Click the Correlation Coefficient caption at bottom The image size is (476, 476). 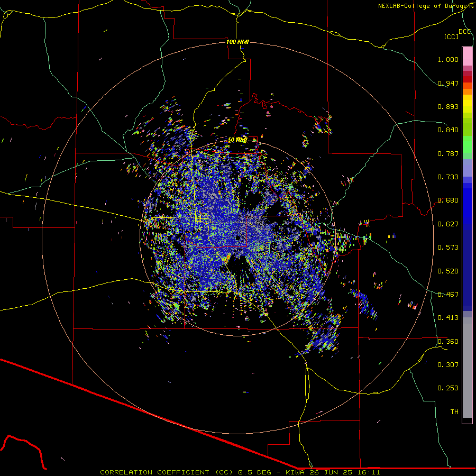(240, 472)
